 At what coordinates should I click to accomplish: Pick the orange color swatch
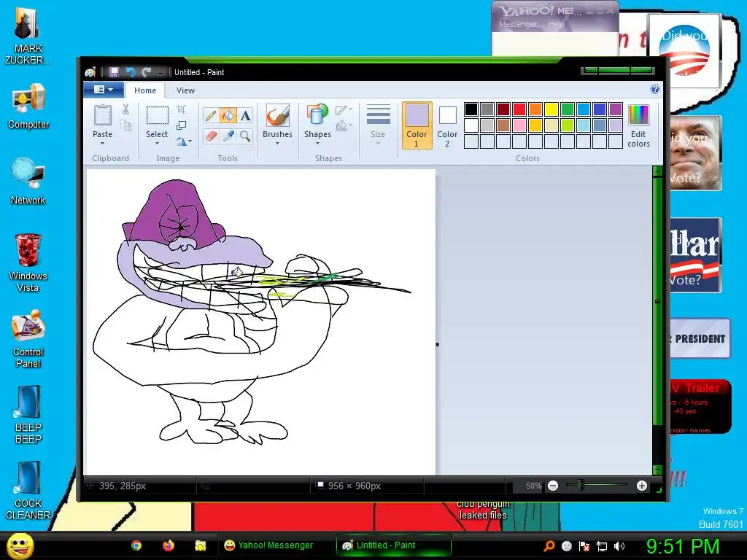pyautogui.click(x=535, y=109)
